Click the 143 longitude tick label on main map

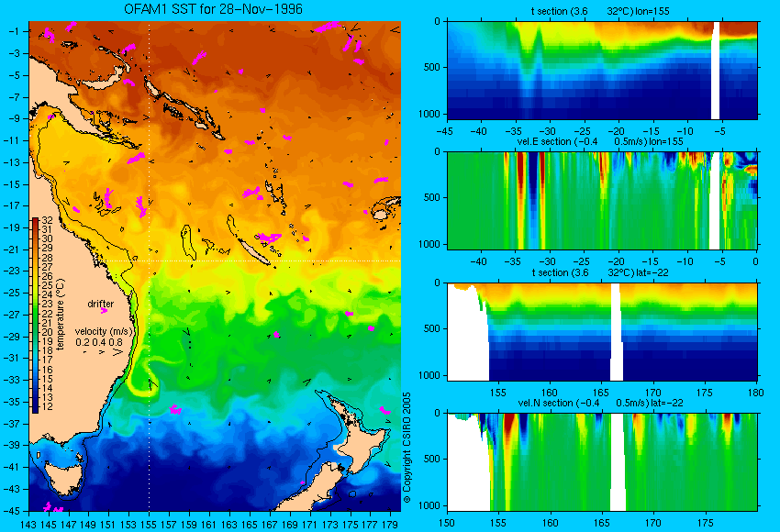pos(28,524)
